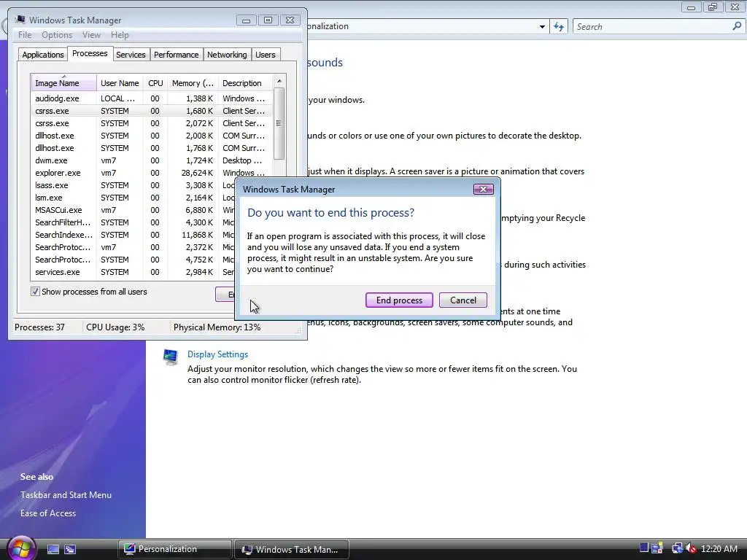
Task: Switch to the Networking tab
Action: click(x=227, y=55)
